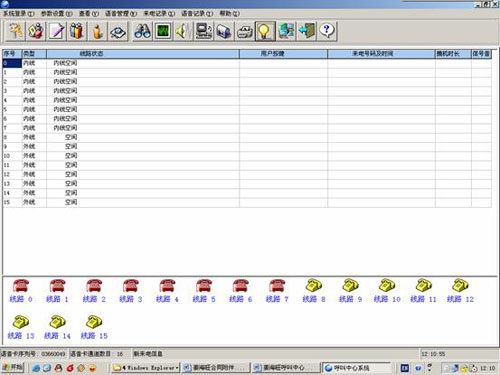Open the 来电记录 menu
This screenshot has height=375, width=500.
(159, 14)
